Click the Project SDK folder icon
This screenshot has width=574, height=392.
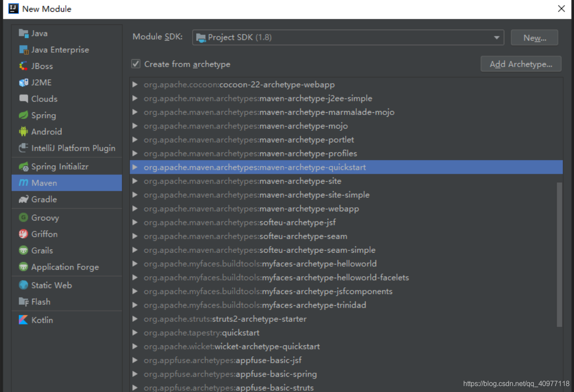201,38
